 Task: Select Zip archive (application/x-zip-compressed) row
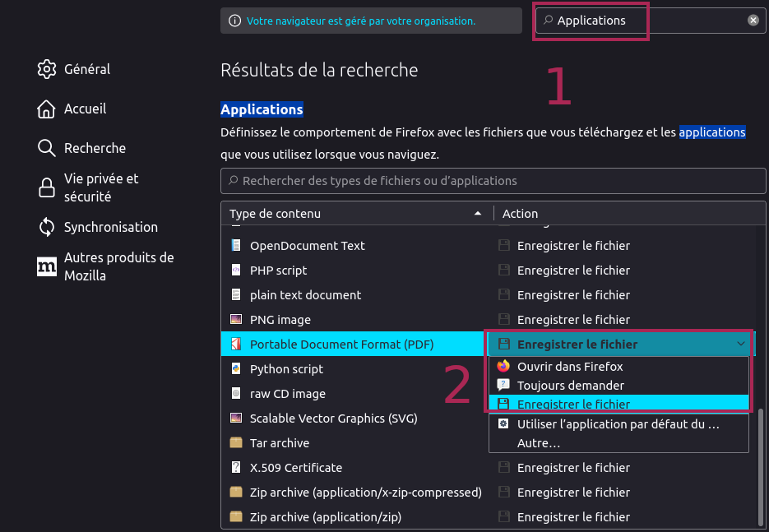coord(489,492)
